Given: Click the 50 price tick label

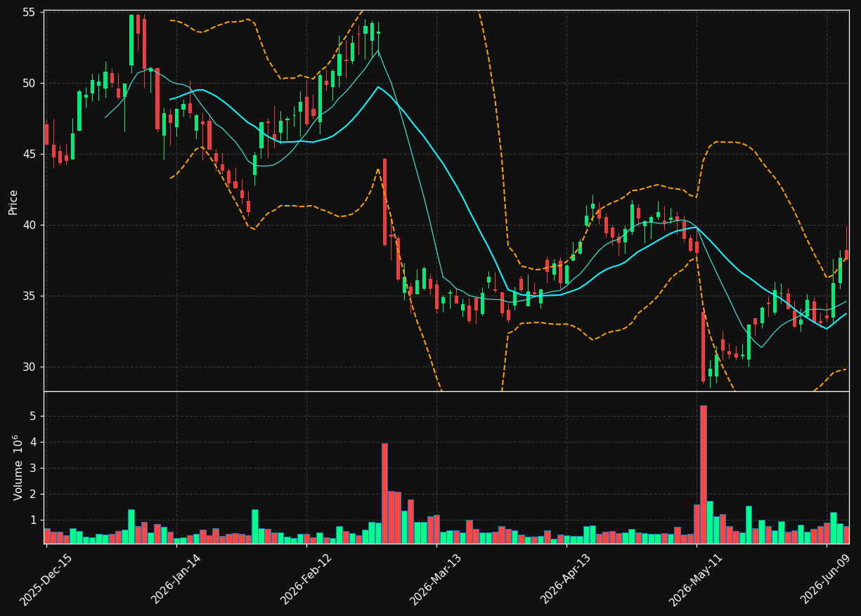Looking at the screenshot, I should 30,83.
